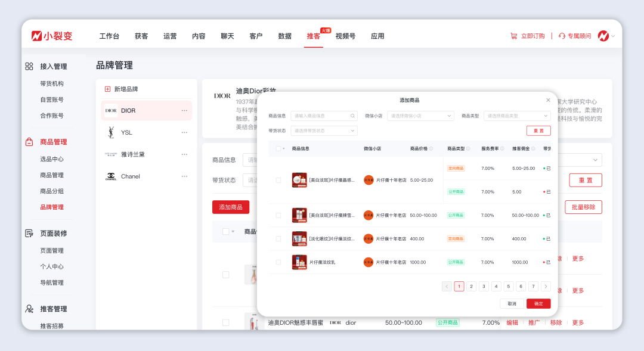
Task: Click the 商品管理 bag icon in sidebar
Action: (x=29, y=142)
